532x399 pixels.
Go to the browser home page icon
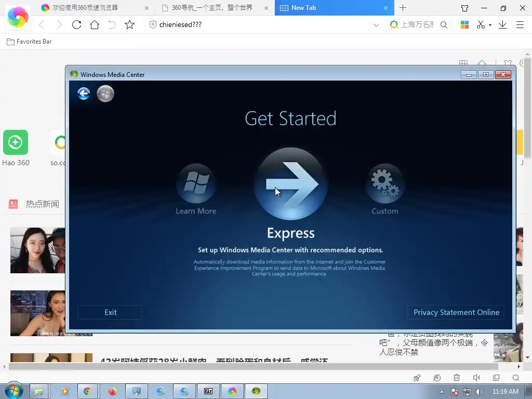[95, 24]
